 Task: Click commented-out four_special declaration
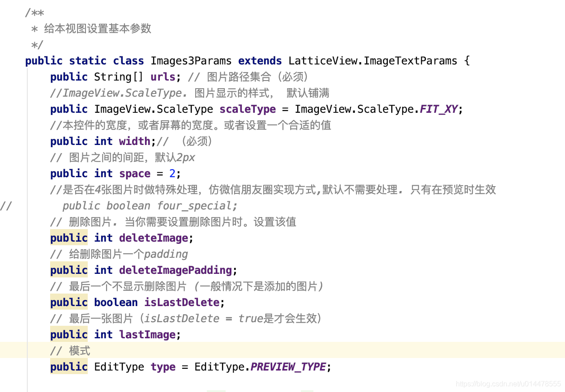pos(150,206)
